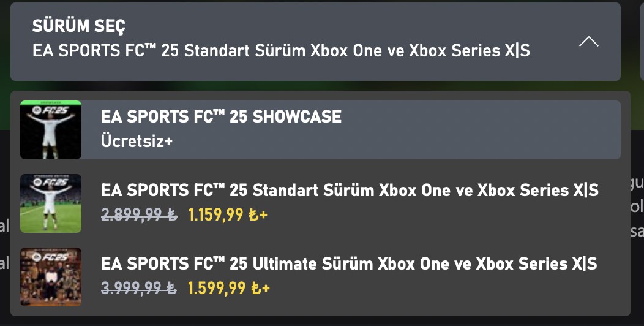
Task: Choose Standart Sürüm Xbox One option title
Action: pos(350,190)
